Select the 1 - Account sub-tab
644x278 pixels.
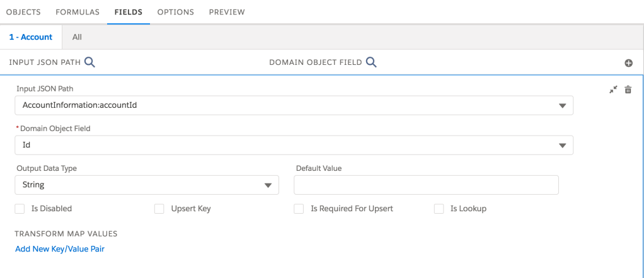[x=30, y=37]
